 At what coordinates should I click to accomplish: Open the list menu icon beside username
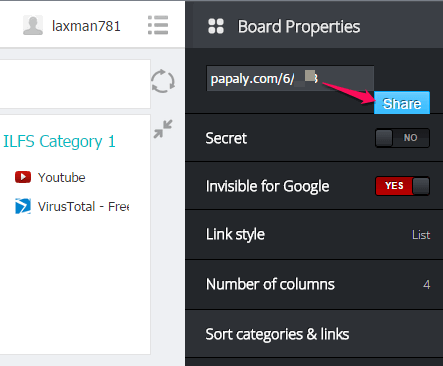pyautogui.click(x=158, y=25)
